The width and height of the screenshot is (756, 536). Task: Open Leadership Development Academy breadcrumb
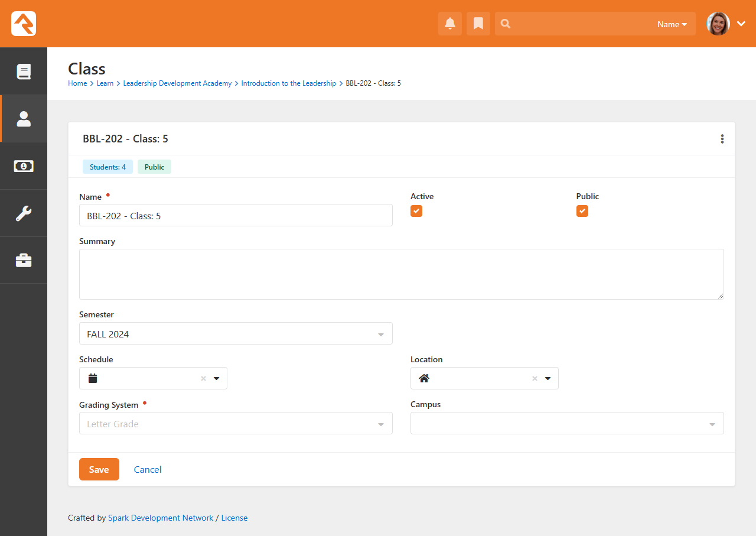pos(177,83)
